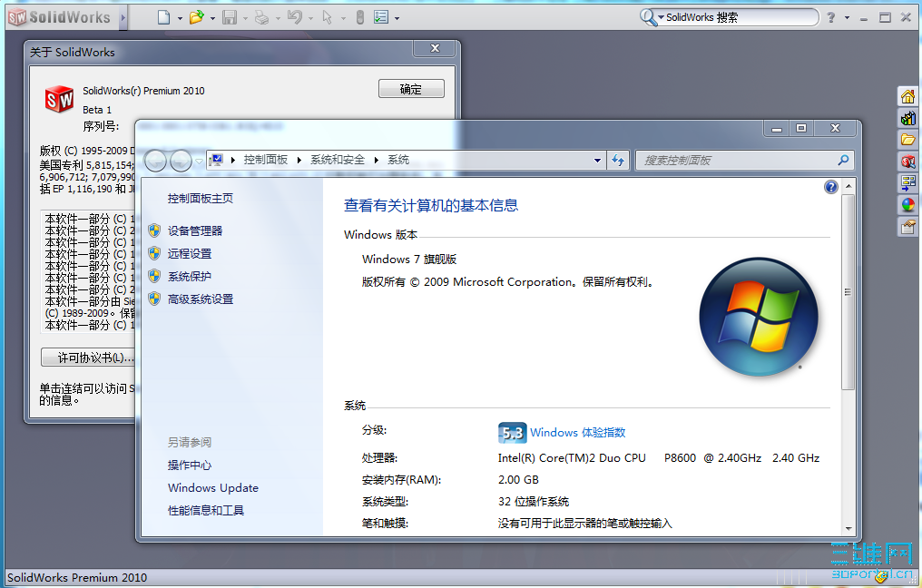Open the Appearances color ball tab
Image resolution: width=922 pixels, height=588 pixels.
pyautogui.click(x=907, y=205)
